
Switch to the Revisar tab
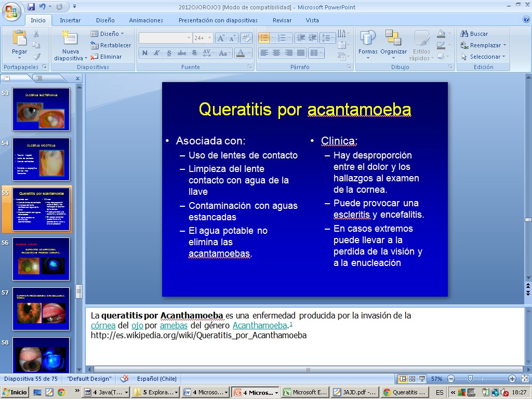(x=282, y=20)
